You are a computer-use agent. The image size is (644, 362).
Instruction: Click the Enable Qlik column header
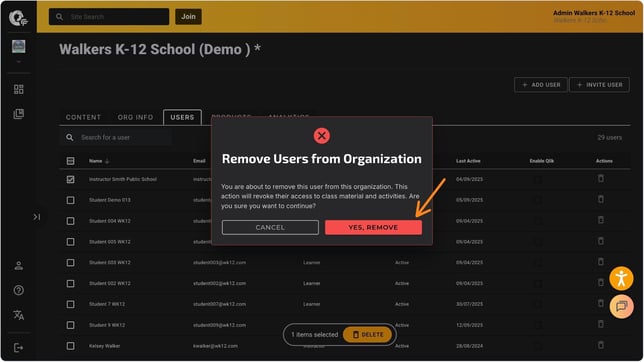pos(542,161)
